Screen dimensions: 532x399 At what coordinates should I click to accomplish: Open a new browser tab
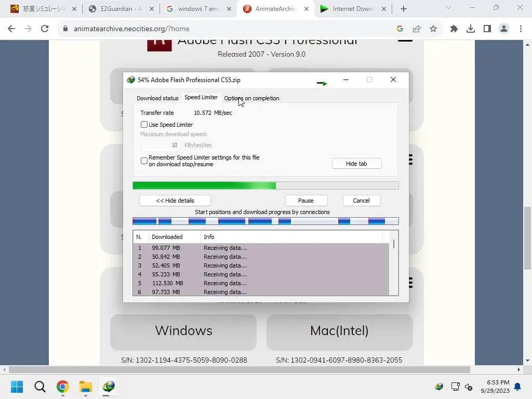click(403, 9)
